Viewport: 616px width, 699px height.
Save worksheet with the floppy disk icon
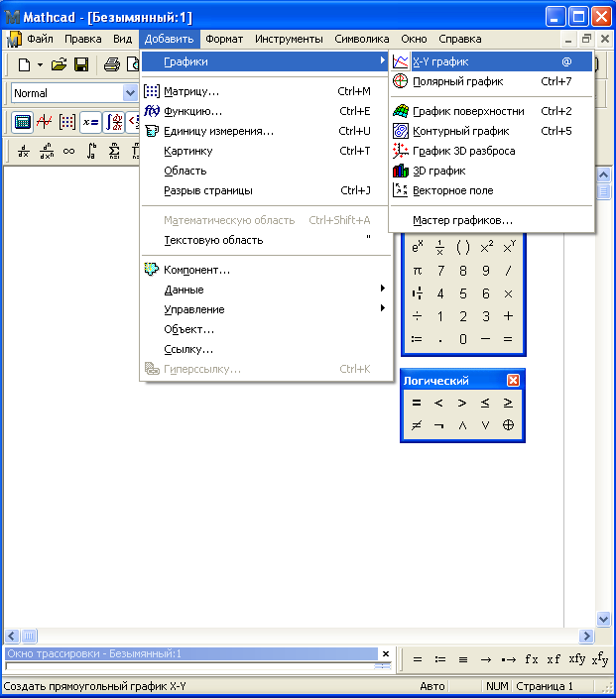81,65
